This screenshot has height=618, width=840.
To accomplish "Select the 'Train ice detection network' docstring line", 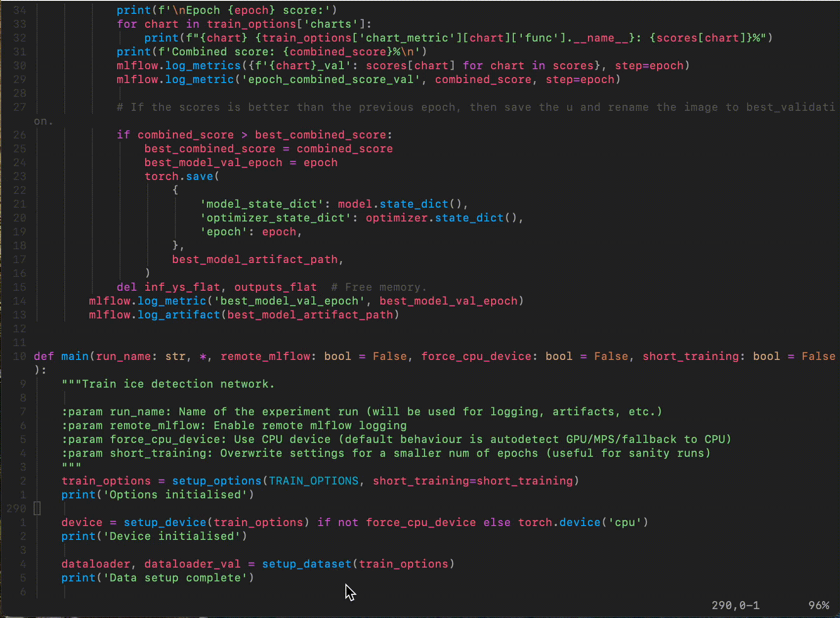I will (168, 384).
